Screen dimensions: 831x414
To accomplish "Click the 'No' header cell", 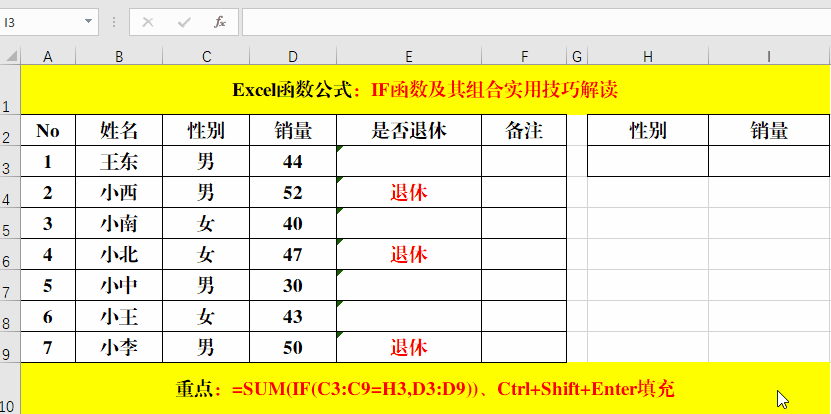I will click(48, 130).
